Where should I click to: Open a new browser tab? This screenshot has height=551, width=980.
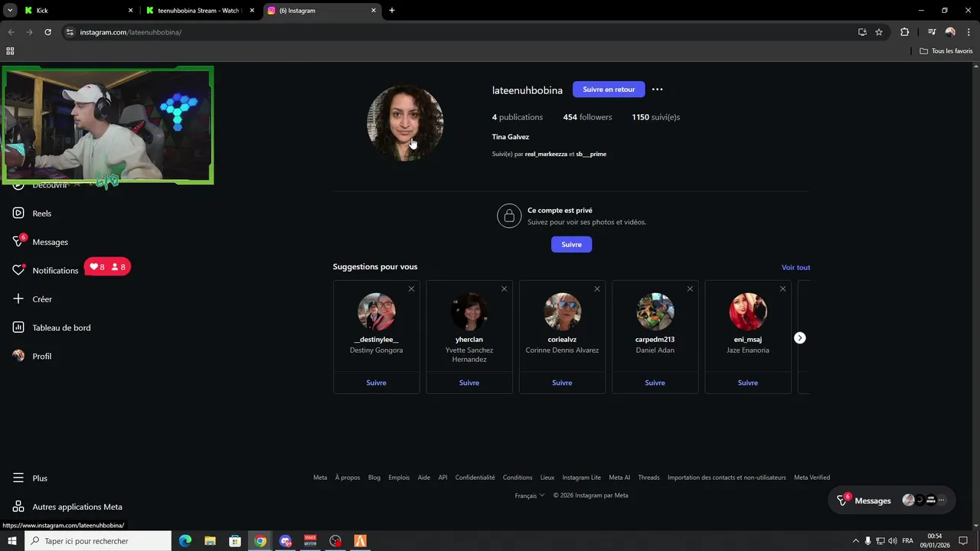pyautogui.click(x=392, y=11)
